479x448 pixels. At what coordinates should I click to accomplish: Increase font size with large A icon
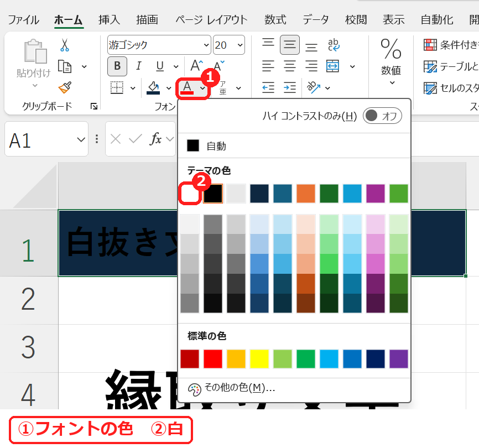196,65
